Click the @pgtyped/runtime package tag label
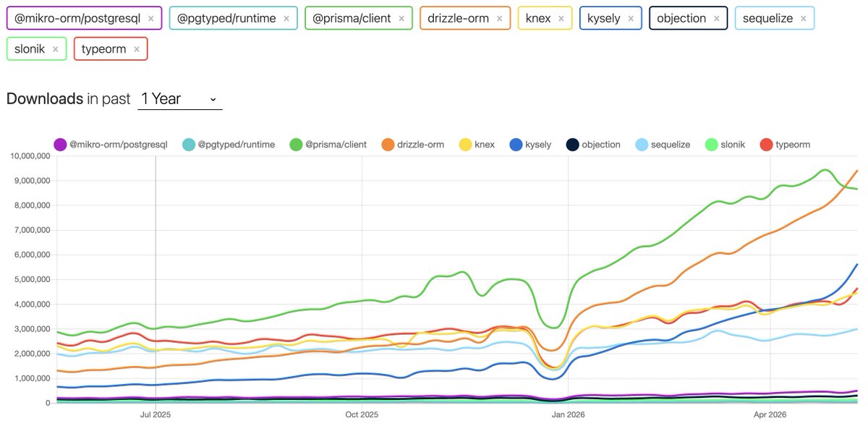This screenshot has width=868, height=434. tap(226, 18)
